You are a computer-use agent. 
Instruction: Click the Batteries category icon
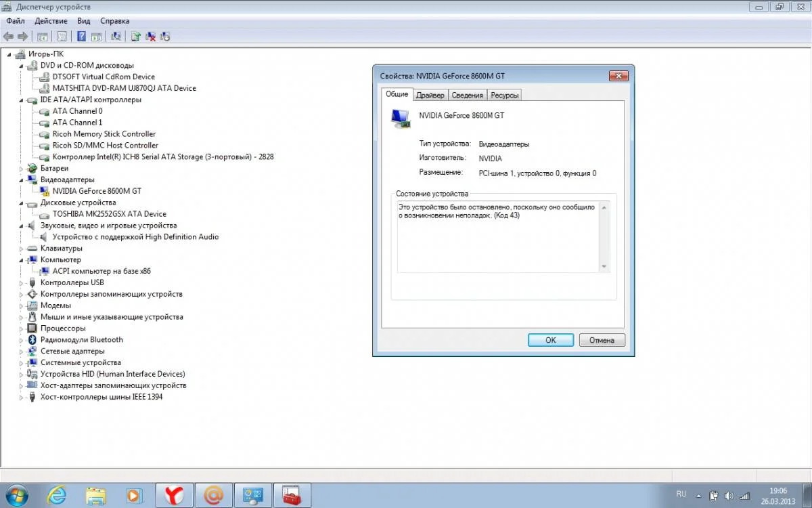tap(32, 168)
